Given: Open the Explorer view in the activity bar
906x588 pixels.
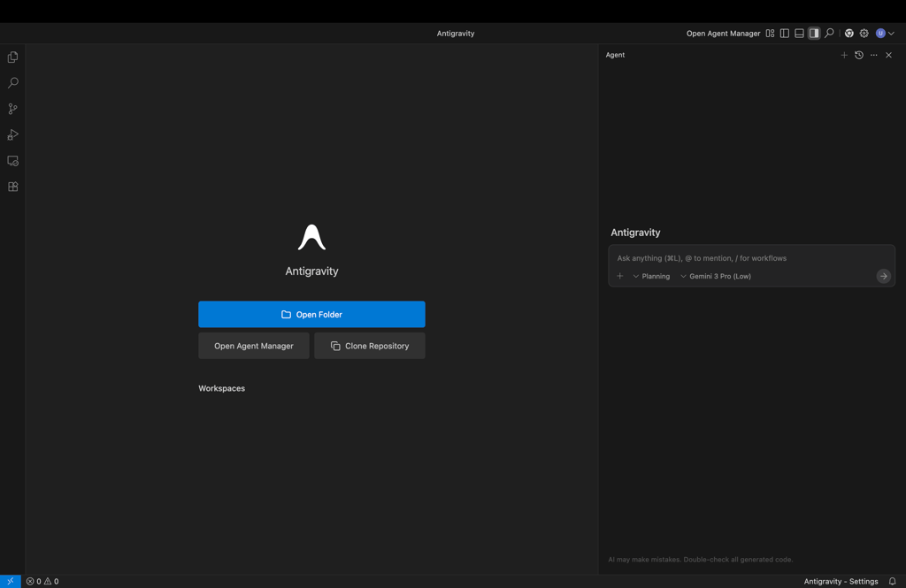Looking at the screenshot, I should 12,57.
